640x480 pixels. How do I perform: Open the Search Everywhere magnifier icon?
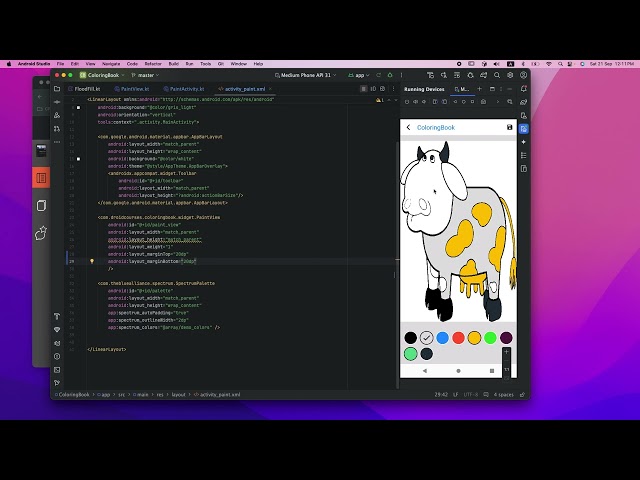tap(497, 75)
